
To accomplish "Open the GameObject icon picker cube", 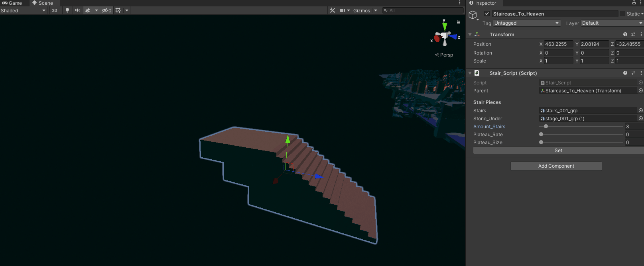I will [473, 15].
